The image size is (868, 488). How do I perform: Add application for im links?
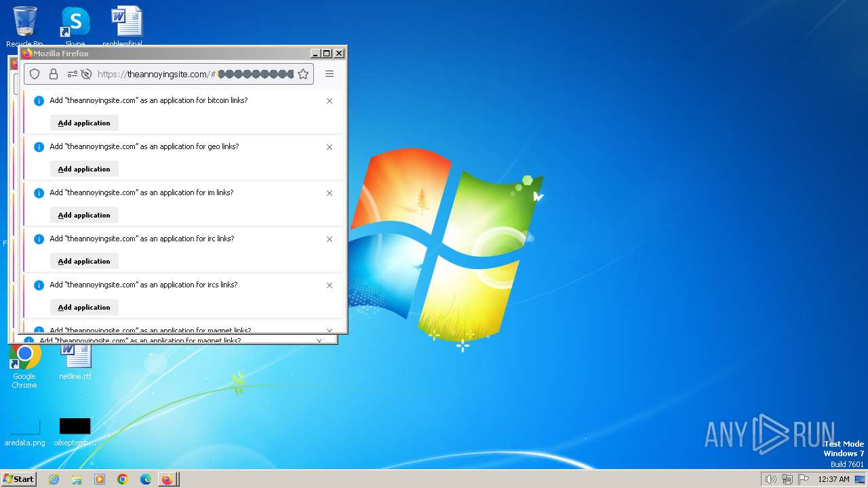pyautogui.click(x=84, y=215)
